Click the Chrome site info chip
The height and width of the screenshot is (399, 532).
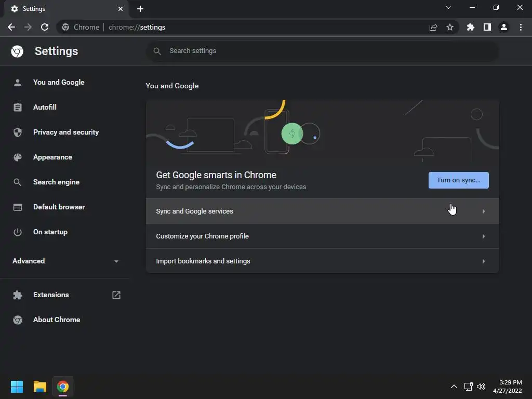(81, 27)
